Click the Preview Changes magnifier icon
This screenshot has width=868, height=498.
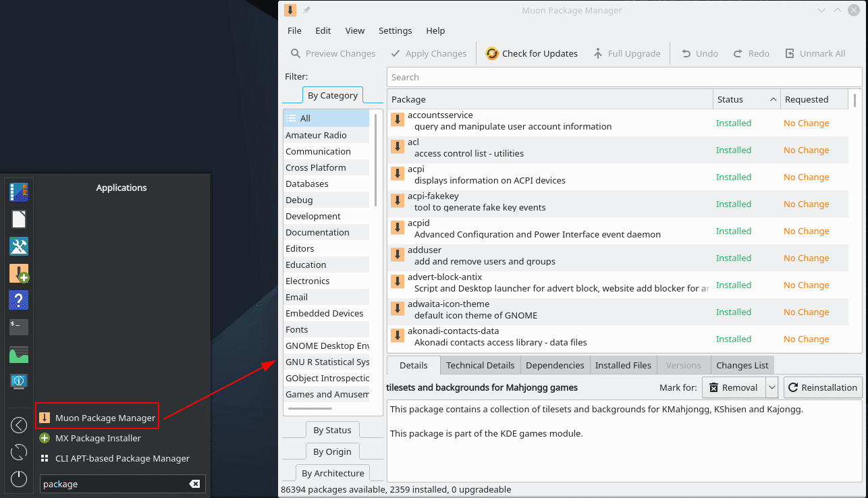[295, 53]
